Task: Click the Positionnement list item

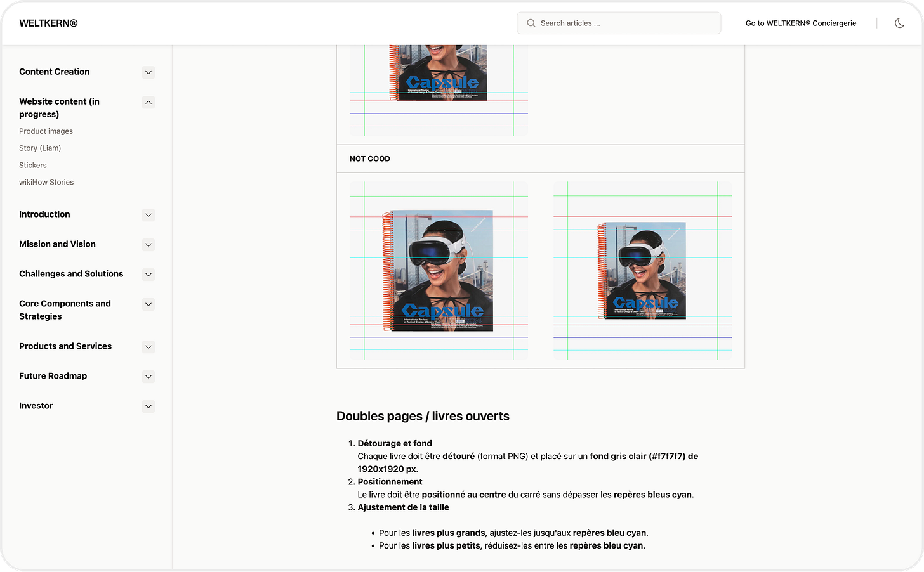Action: 390,482
